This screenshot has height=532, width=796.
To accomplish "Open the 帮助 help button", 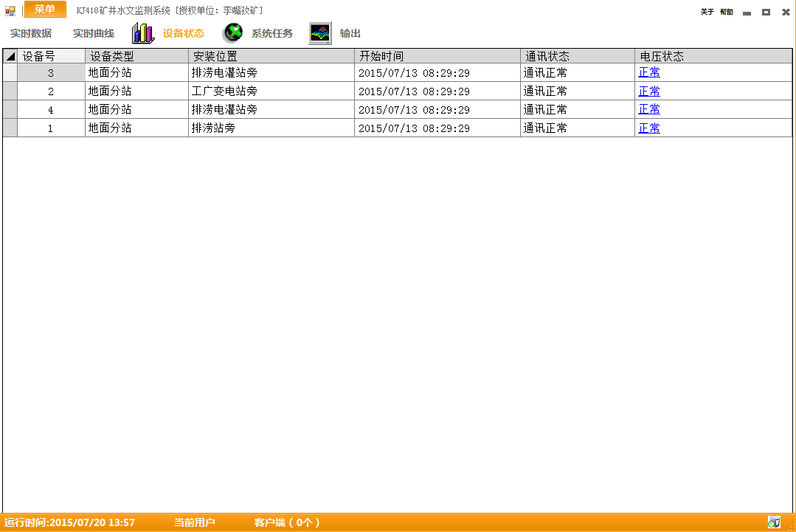I will click(x=727, y=12).
